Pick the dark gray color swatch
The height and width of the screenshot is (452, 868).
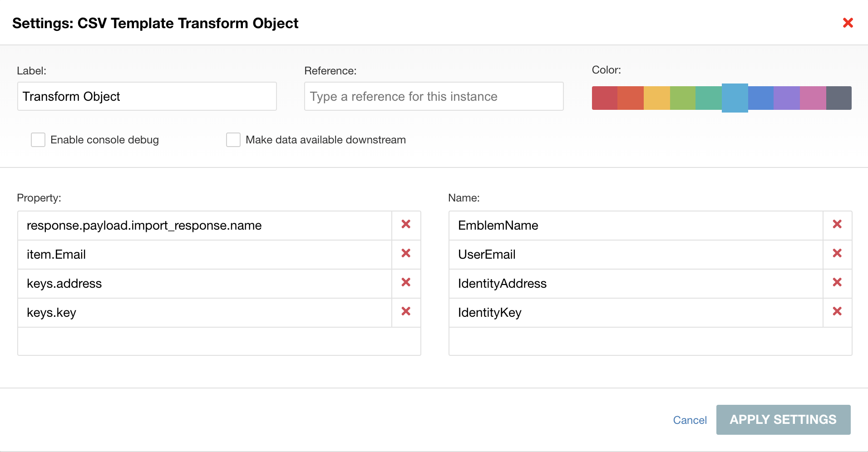click(x=838, y=98)
